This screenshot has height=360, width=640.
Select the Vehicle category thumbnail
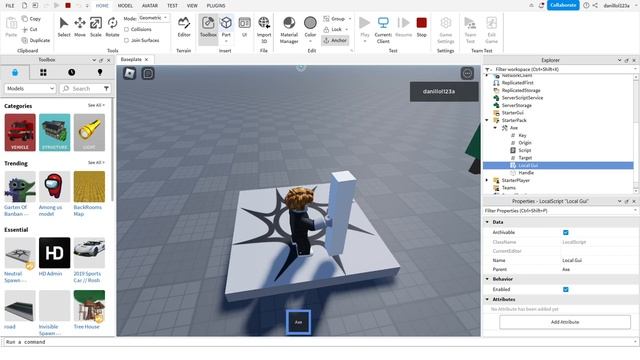(x=20, y=133)
